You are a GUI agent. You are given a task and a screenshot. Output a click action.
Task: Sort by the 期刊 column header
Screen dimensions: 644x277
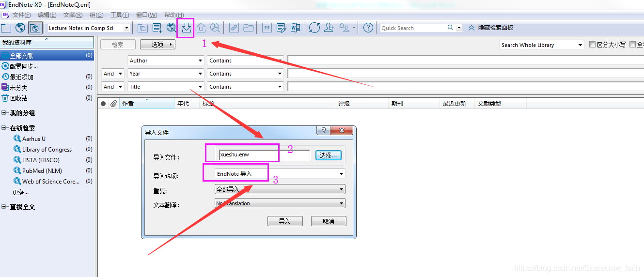tap(414, 103)
